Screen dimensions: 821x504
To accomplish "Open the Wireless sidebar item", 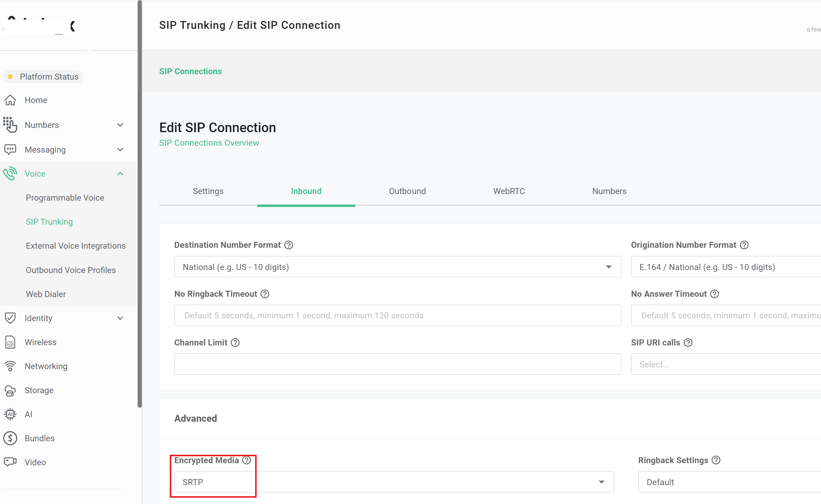I will 41,342.
